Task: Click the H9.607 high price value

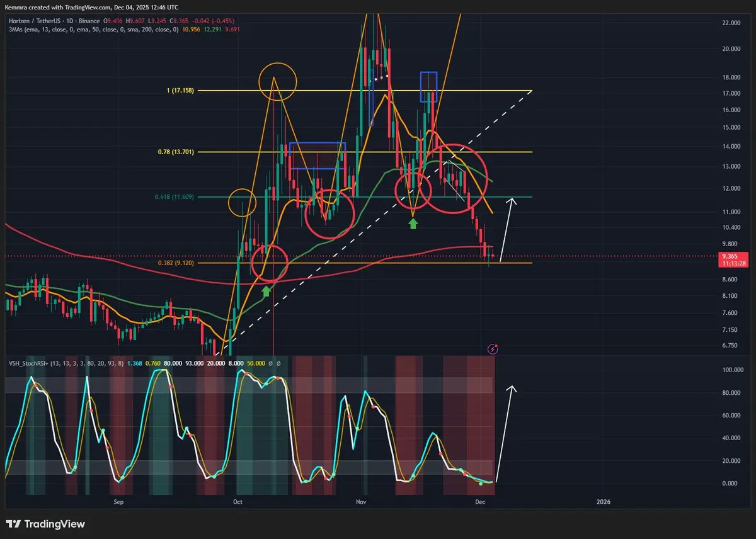Action: click(x=136, y=21)
